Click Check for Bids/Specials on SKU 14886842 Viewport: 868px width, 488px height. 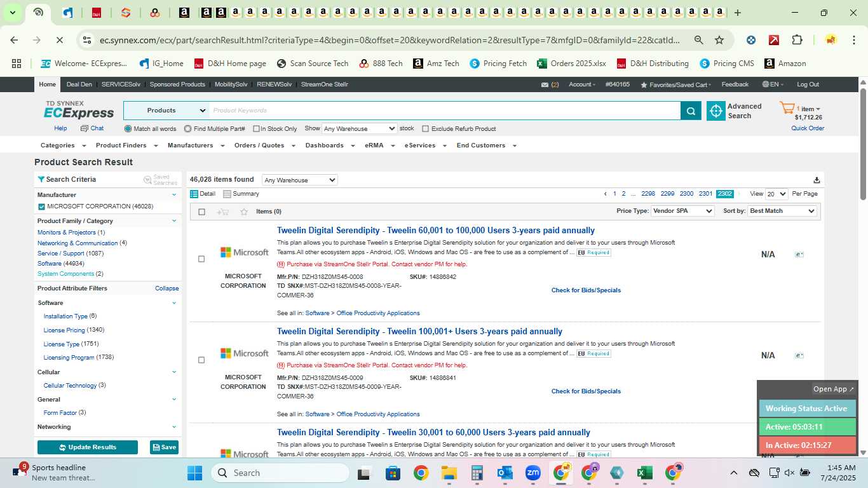pos(586,290)
